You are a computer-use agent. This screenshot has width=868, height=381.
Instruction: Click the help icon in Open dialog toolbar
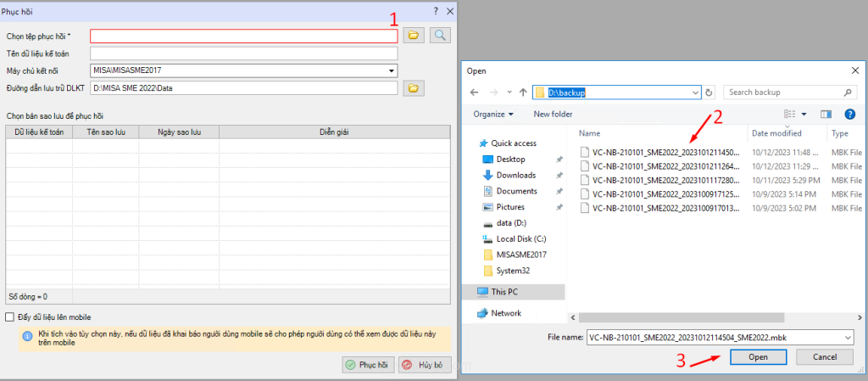(850, 114)
